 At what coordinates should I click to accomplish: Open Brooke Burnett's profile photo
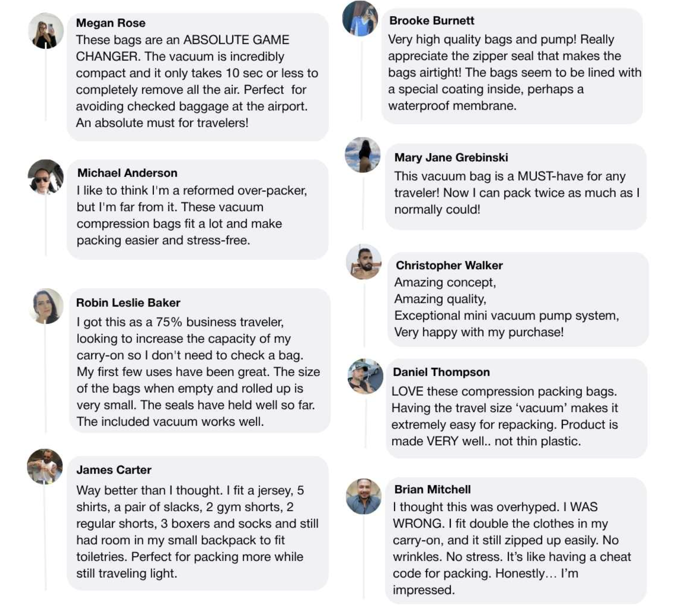click(x=360, y=18)
